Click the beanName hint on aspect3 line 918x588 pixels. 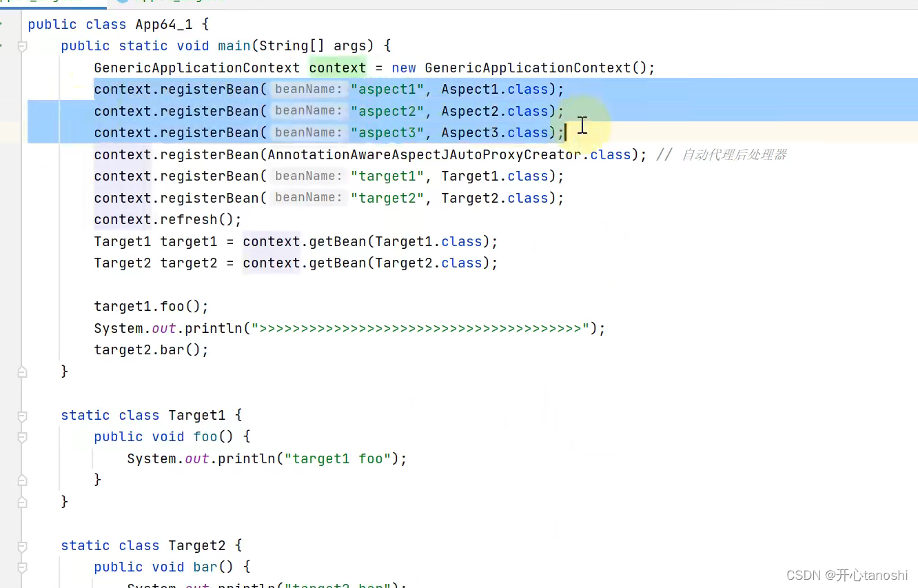307,133
